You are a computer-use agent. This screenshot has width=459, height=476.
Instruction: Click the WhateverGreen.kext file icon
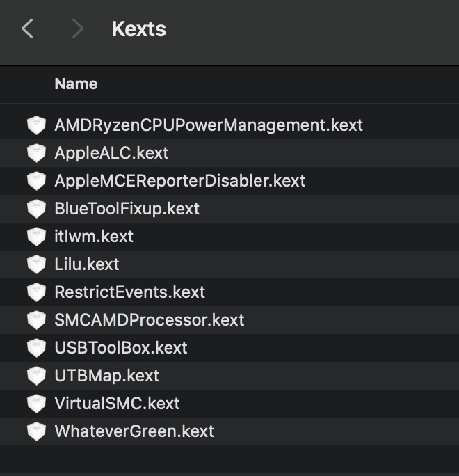pos(36,431)
